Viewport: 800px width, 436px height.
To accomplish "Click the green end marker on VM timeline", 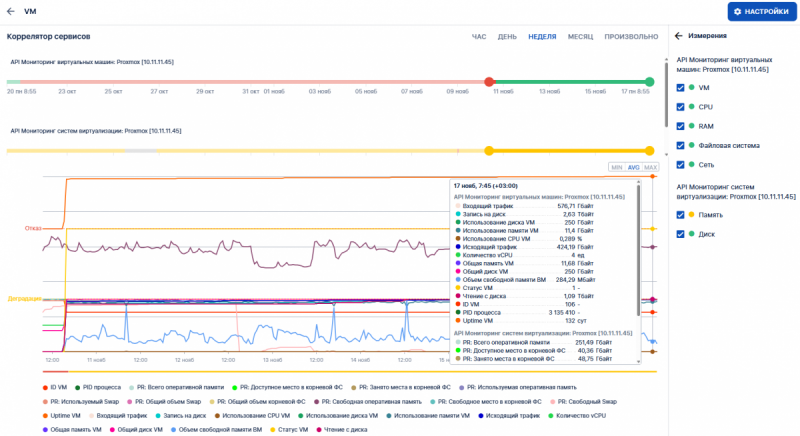I will 652,82.
